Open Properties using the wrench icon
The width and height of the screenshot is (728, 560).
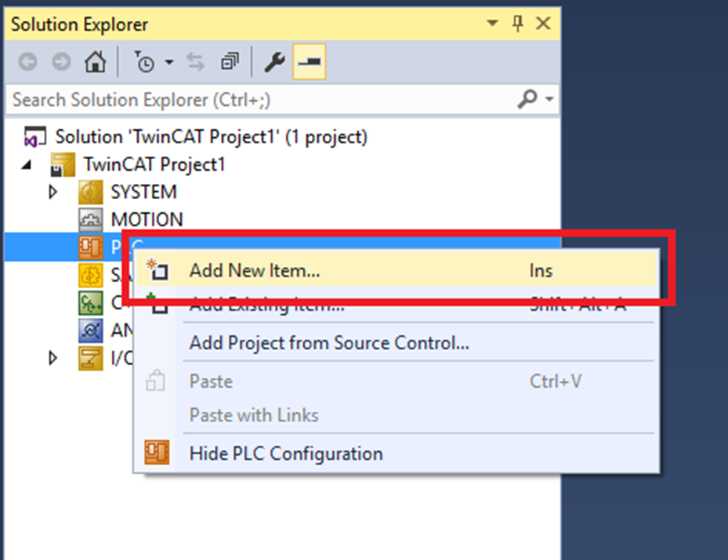point(273,63)
